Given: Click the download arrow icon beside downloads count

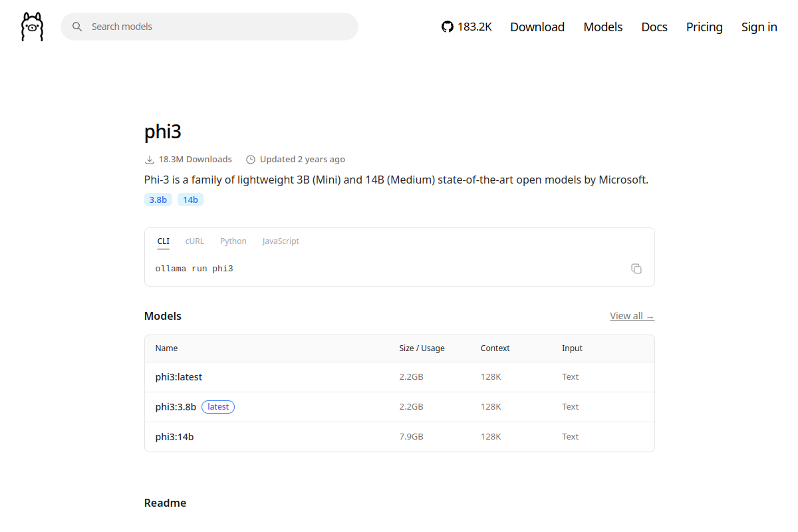Looking at the screenshot, I should click(x=150, y=160).
